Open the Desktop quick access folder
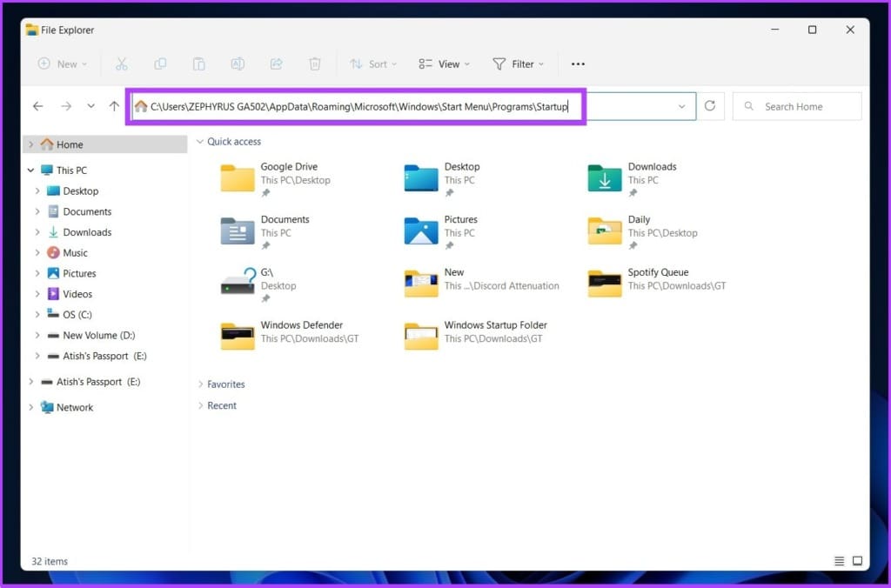Screen dimensions: 891x588 click(x=442, y=179)
